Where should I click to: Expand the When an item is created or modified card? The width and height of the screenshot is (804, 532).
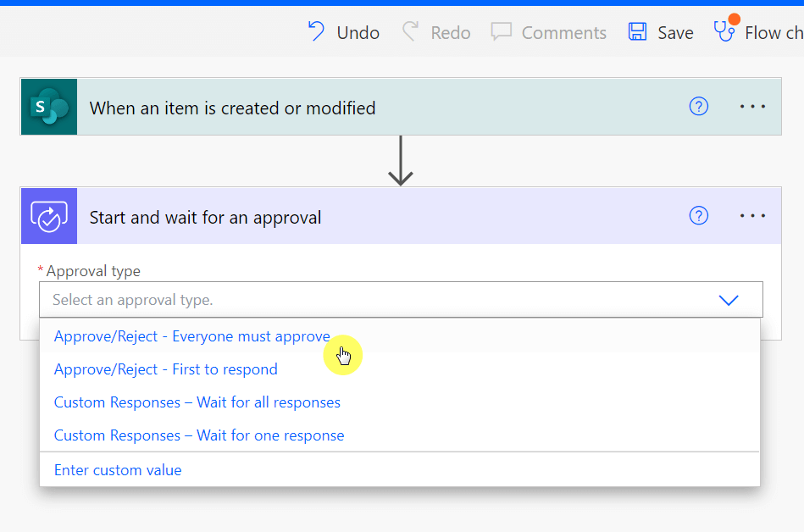pyautogui.click(x=401, y=107)
